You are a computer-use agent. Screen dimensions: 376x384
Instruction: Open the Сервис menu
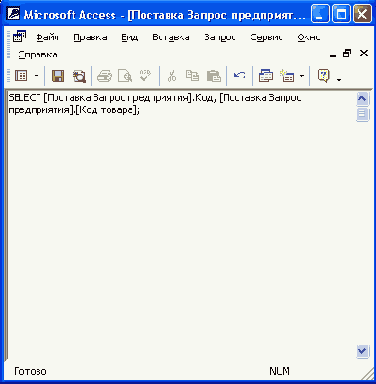266,37
